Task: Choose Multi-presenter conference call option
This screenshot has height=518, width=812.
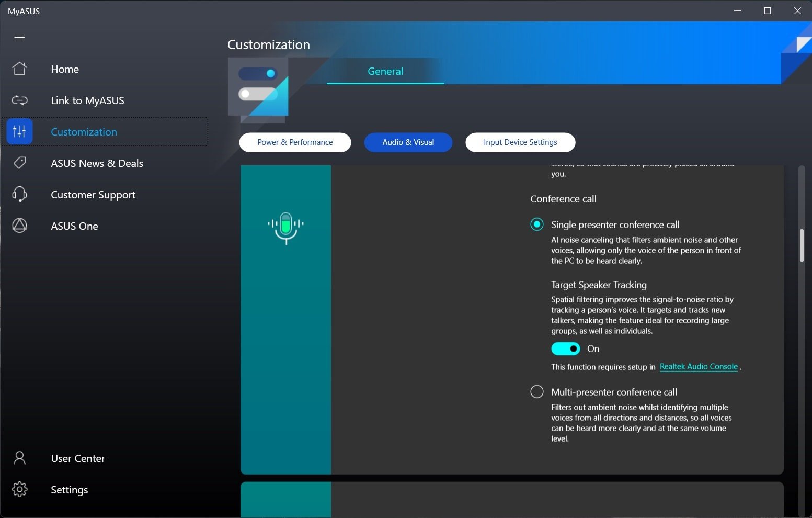Action: tap(536, 392)
